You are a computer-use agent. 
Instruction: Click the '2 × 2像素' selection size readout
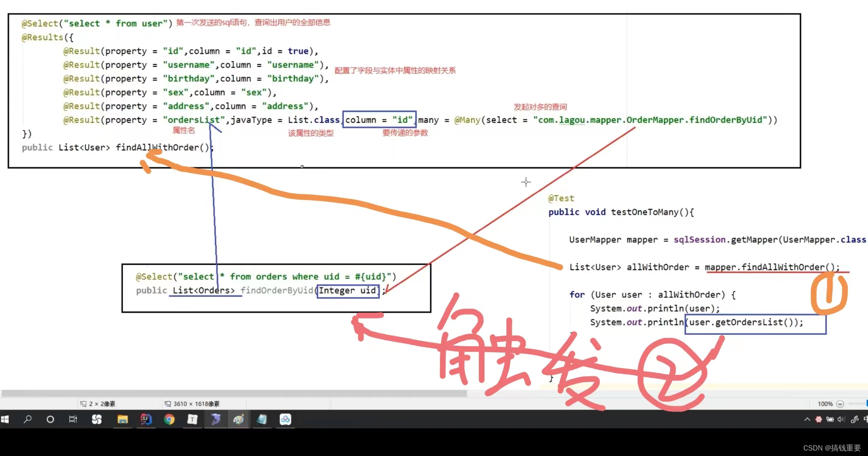click(102, 404)
